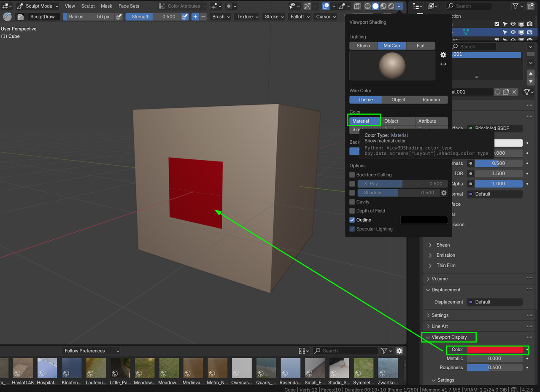Disable the Outline checkbox
Viewport: 540px width, 392px height.
[352, 220]
